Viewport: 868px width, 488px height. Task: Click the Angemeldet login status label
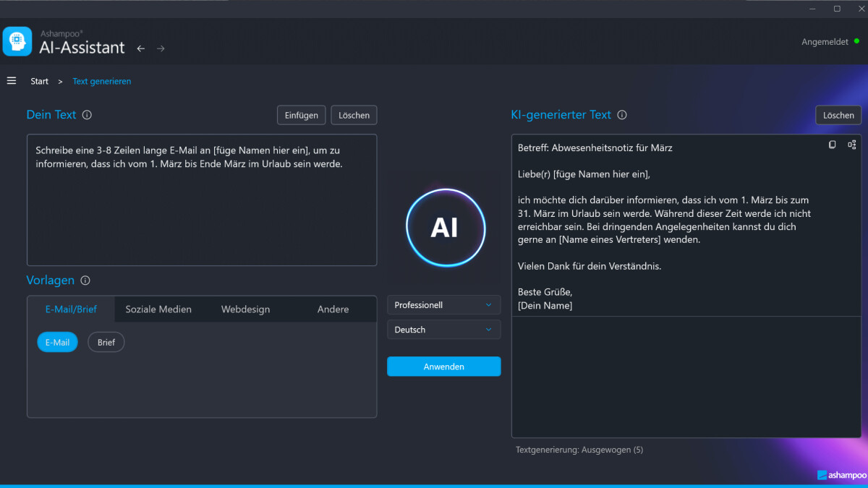[825, 42]
